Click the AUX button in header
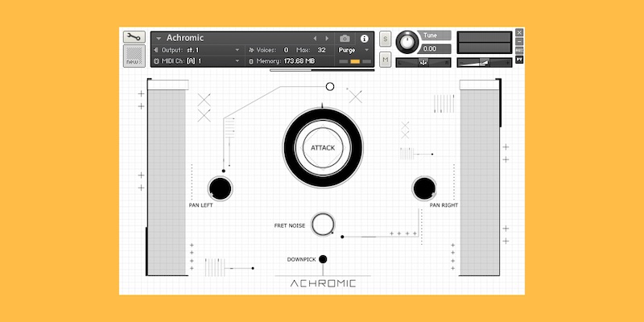The image size is (644, 322). tap(519, 51)
